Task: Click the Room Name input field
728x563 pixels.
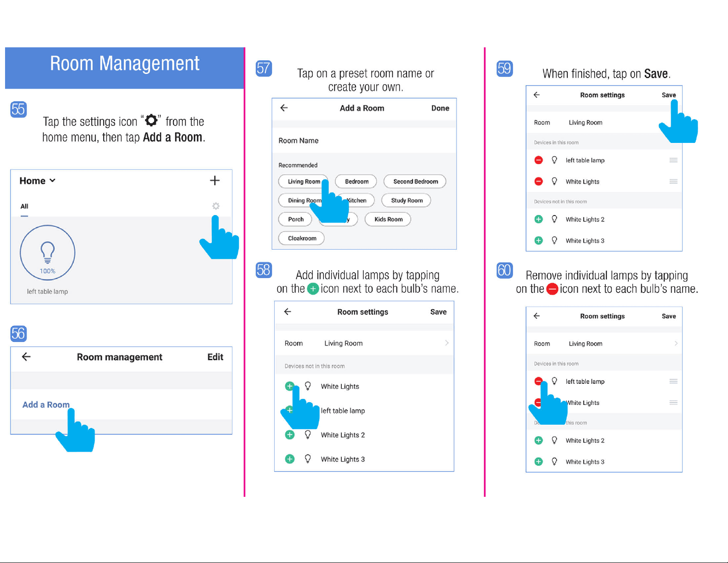Action: pos(364,141)
